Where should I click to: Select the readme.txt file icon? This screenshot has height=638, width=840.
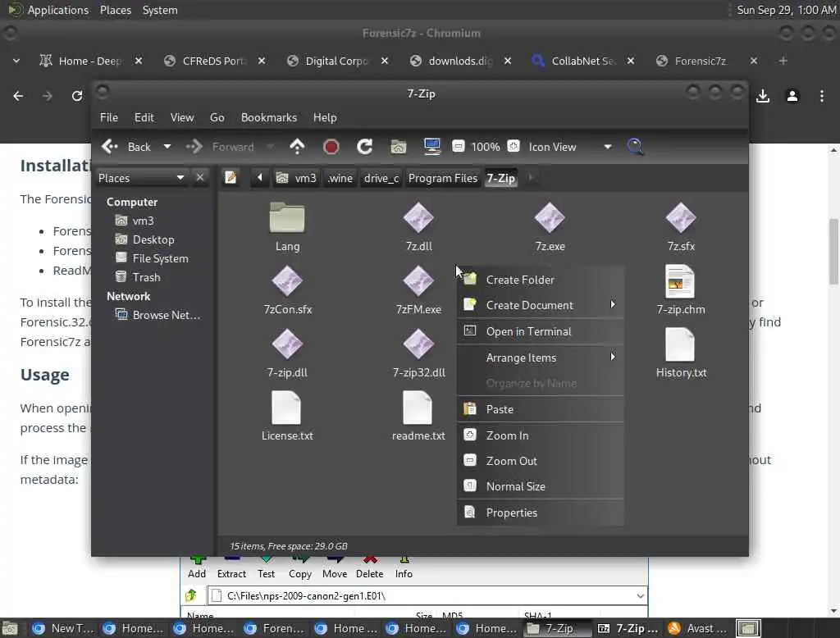point(418,408)
